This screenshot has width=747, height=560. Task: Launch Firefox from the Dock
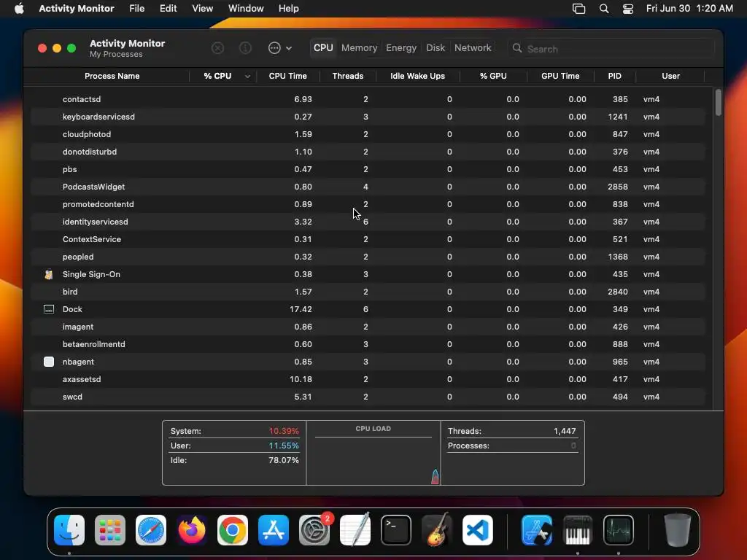[192, 530]
